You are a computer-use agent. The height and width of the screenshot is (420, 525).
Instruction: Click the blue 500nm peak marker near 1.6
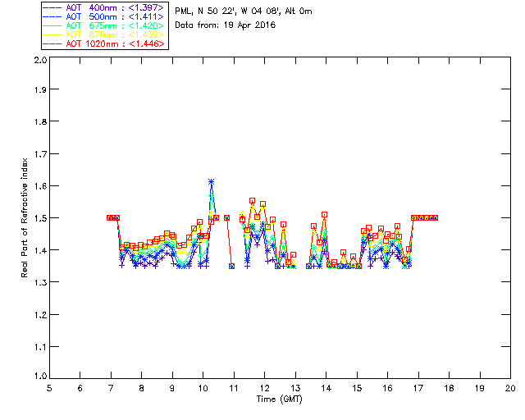click(212, 182)
